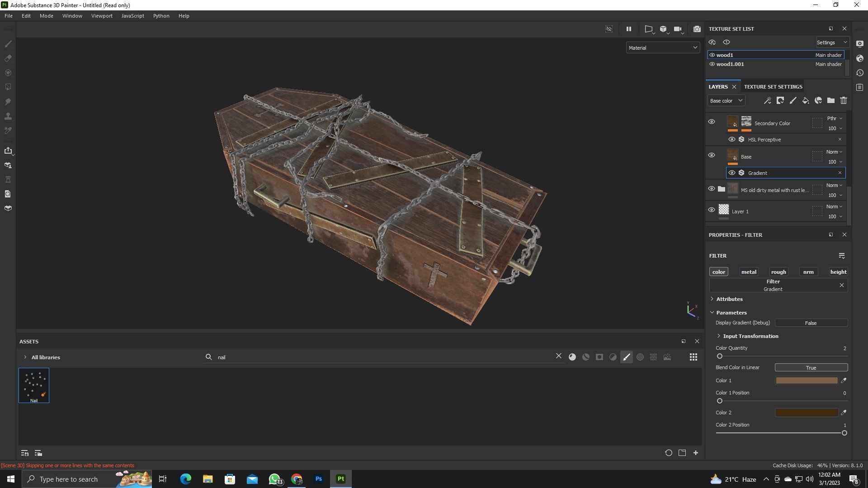Select the Paint brush tool
This screenshot has height=488, width=868.
point(8,44)
